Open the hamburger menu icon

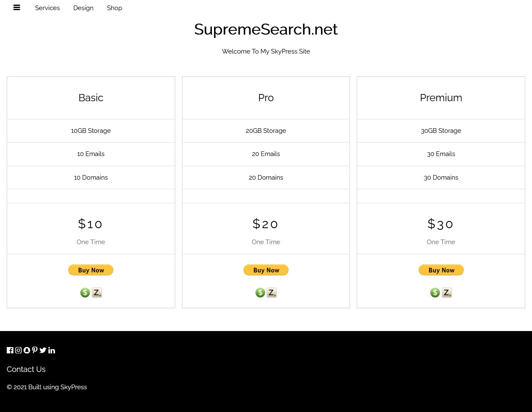pos(17,8)
